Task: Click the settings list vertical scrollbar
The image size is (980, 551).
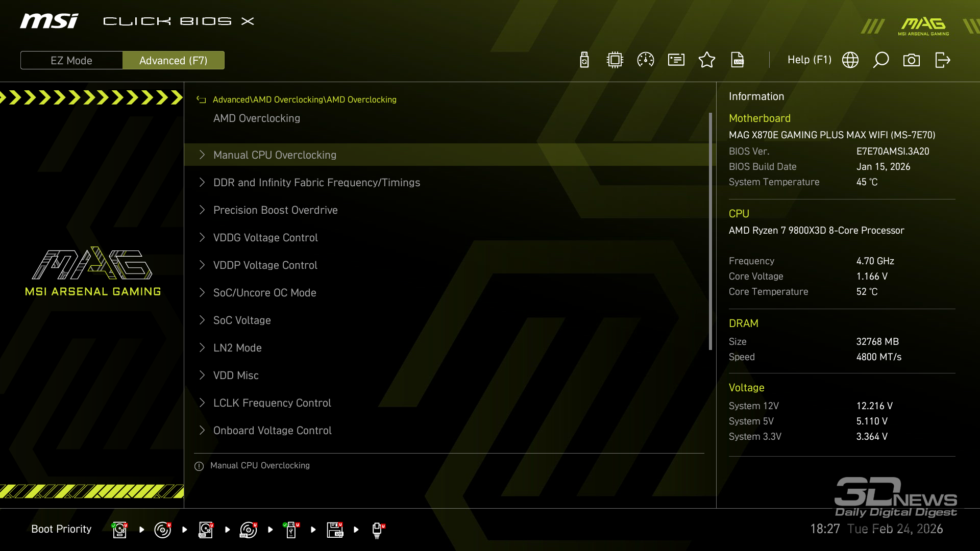Action: pyautogui.click(x=710, y=231)
